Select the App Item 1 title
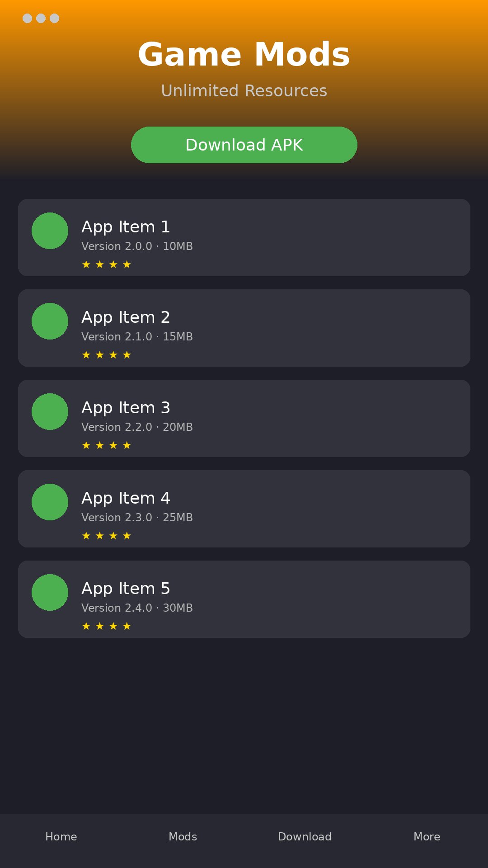 pyautogui.click(x=126, y=227)
